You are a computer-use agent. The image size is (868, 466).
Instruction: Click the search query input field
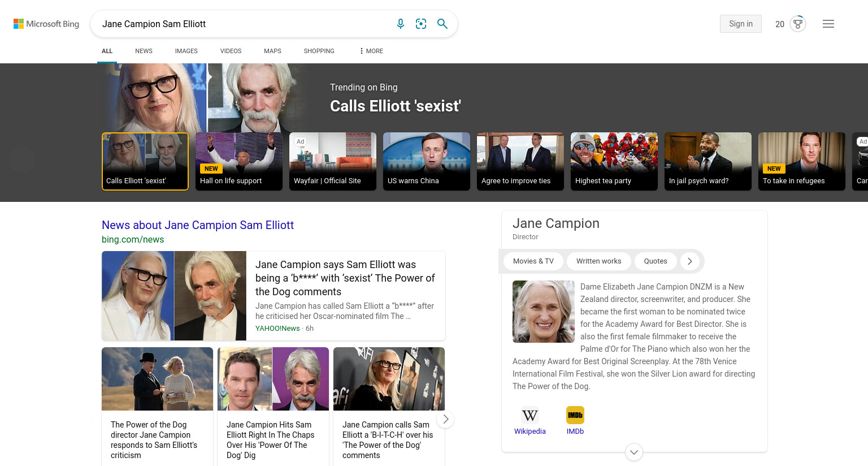coord(243,24)
